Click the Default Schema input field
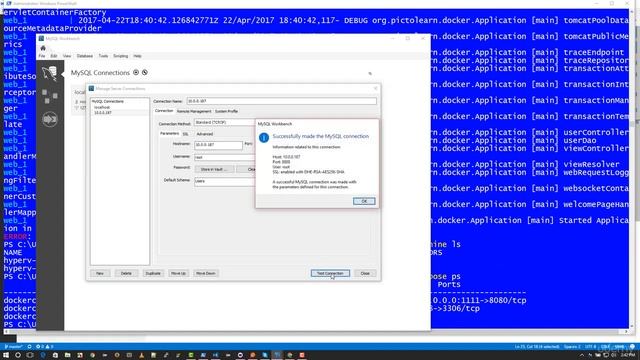The height and width of the screenshot is (360, 640). (x=225, y=181)
